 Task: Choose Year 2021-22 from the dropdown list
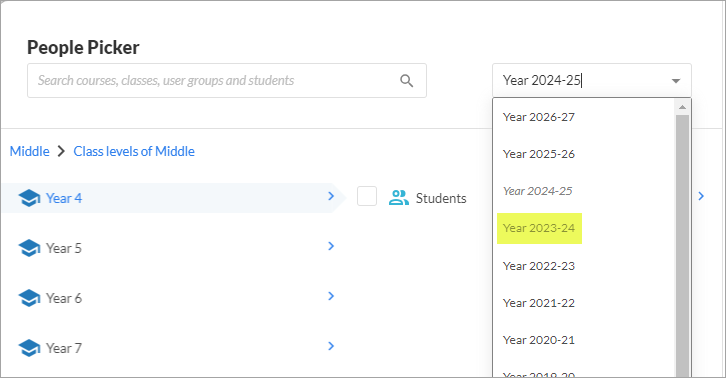538,303
